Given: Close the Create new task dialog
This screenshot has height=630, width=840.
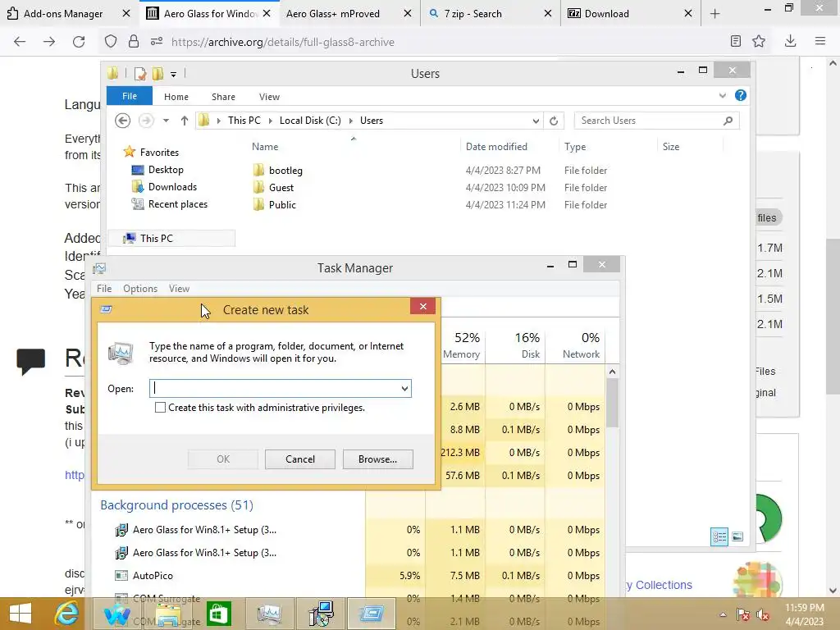Looking at the screenshot, I should pyautogui.click(x=423, y=307).
